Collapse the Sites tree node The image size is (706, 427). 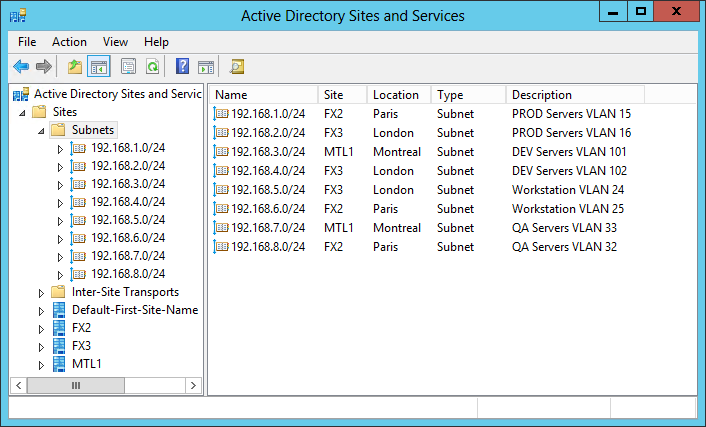pos(22,113)
